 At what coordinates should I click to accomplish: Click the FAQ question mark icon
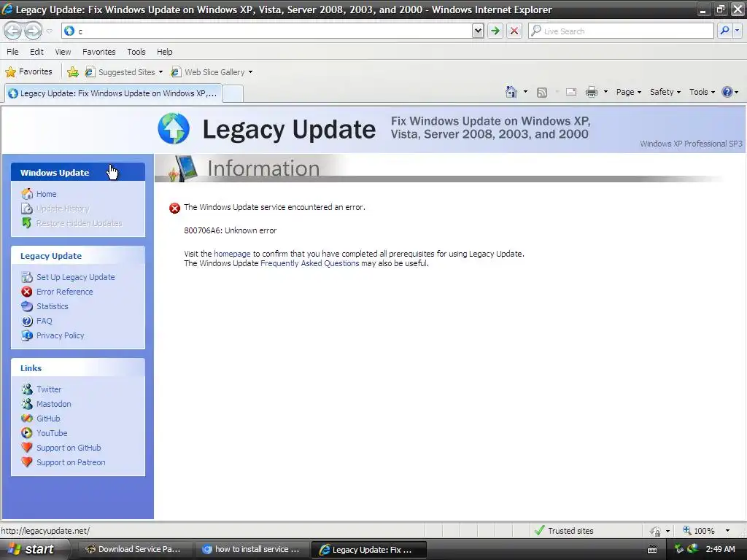point(27,321)
